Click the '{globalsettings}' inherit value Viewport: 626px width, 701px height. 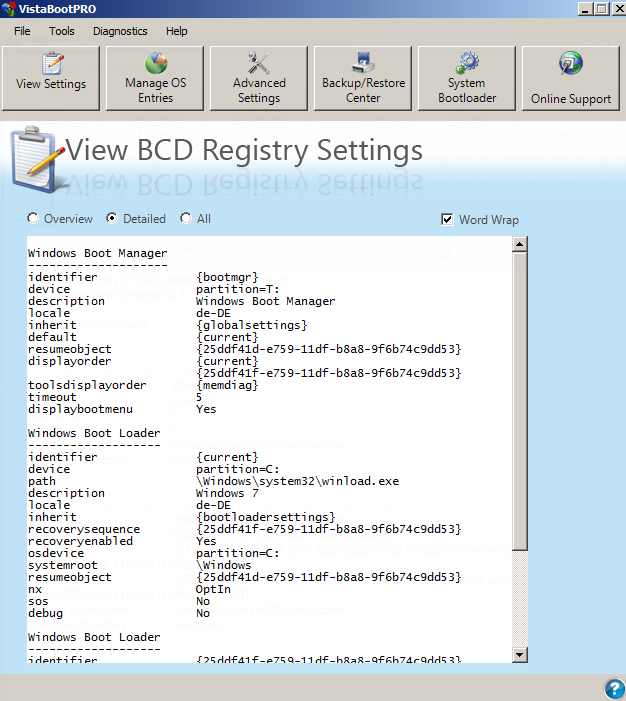click(x=252, y=325)
